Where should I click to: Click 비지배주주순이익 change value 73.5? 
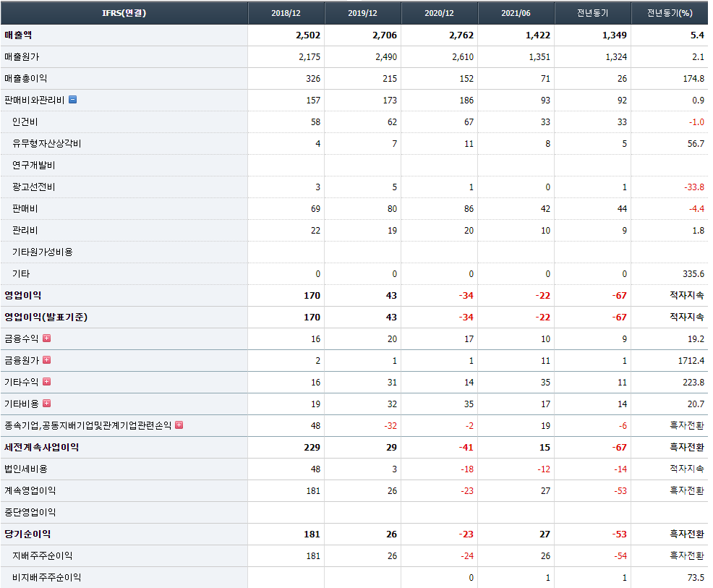tap(696, 578)
